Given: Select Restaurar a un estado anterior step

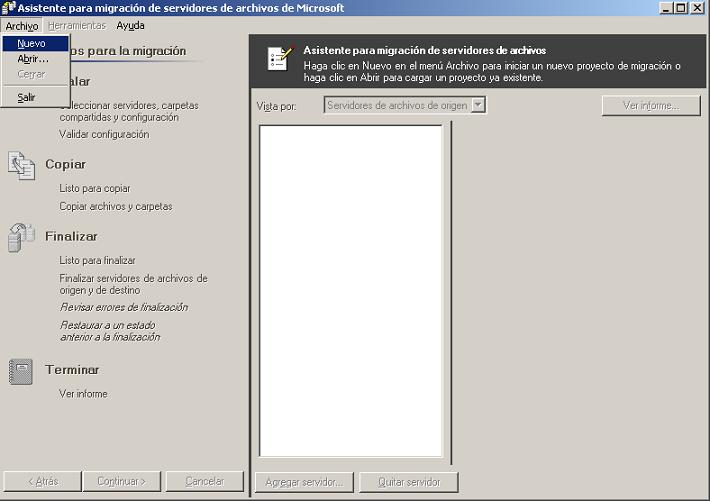Looking at the screenshot, I should pyautogui.click(x=110, y=331).
